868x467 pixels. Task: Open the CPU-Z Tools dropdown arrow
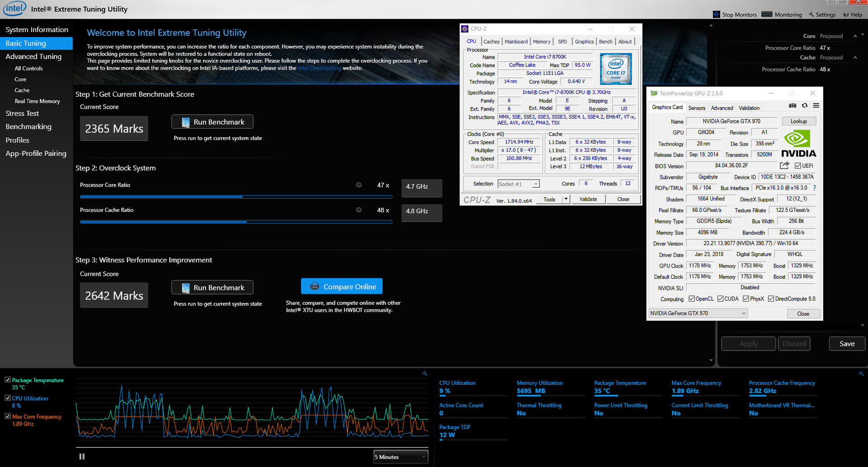tap(566, 199)
